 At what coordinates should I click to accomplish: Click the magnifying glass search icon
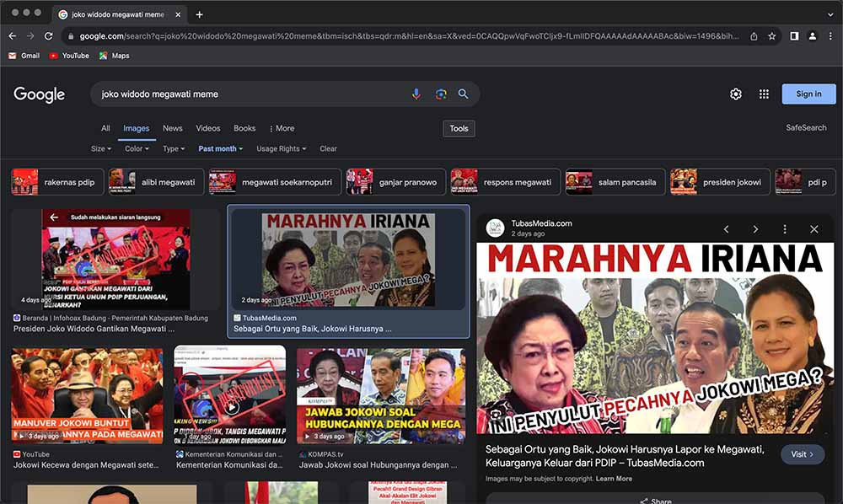463,94
